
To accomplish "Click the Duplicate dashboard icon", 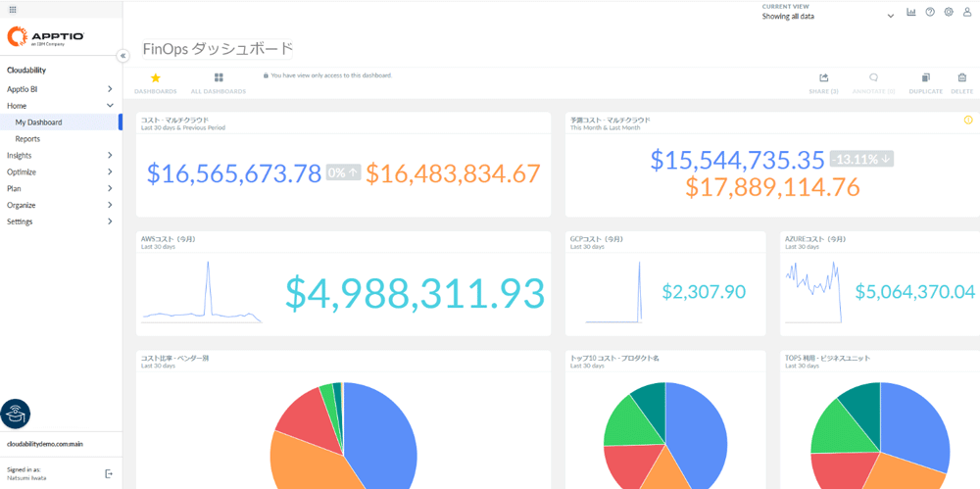I will 926,77.
